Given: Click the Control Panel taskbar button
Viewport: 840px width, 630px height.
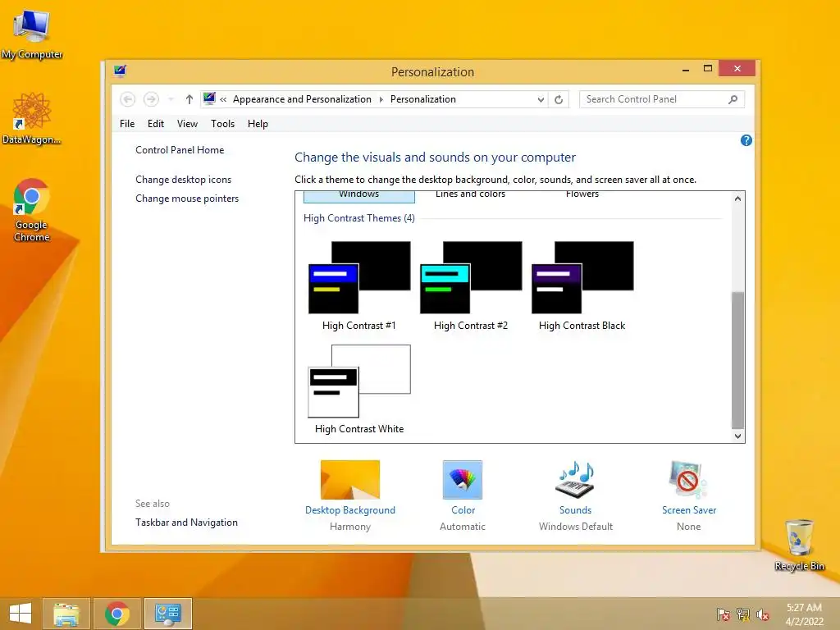Looking at the screenshot, I should [x=167, y=614].
